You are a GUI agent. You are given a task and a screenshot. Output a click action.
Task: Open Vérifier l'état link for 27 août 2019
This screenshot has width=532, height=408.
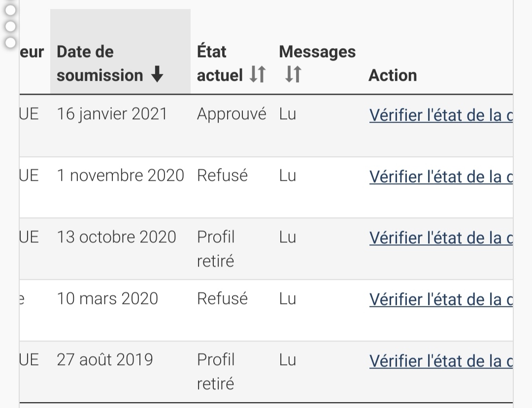[x=441, y=361]
